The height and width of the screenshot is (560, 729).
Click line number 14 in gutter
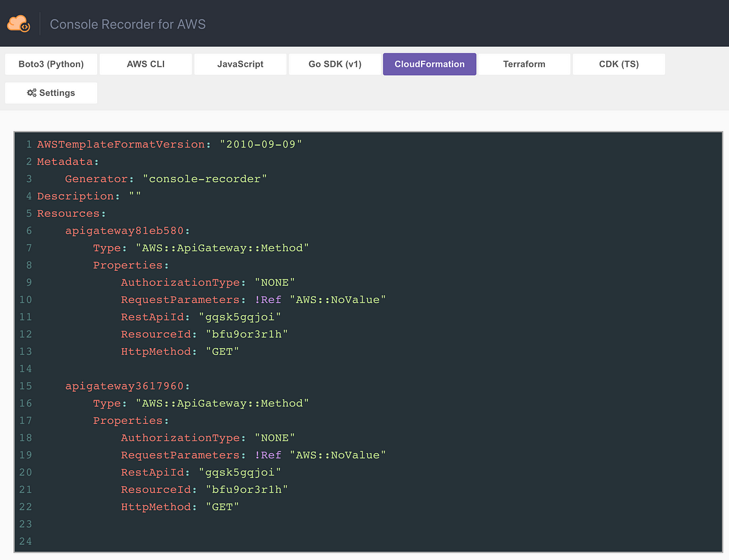[x=25, y=369]
